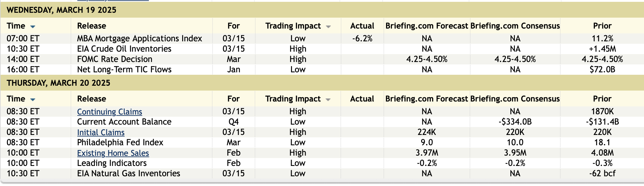Select the Leading Indicators row
The image size is (644, 186).
click(x=112, y=163)
